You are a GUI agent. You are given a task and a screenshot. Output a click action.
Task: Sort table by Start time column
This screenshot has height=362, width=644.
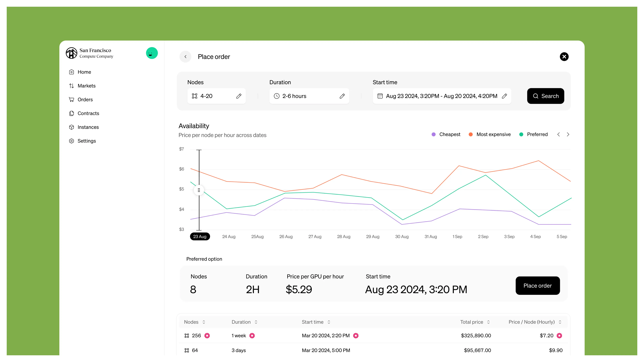tap(316, 322)
